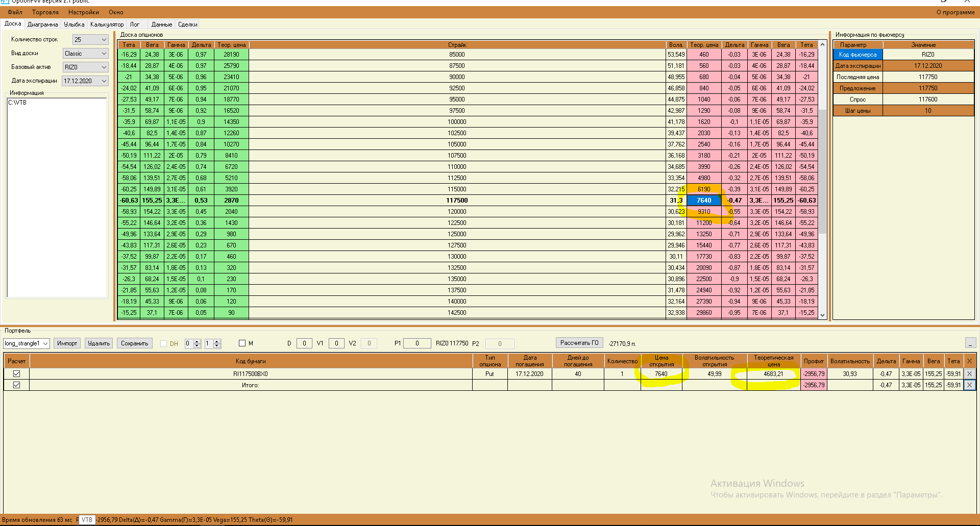Toggle the DH checkbox
The image size is (980, 526).
tap(163, 343)
